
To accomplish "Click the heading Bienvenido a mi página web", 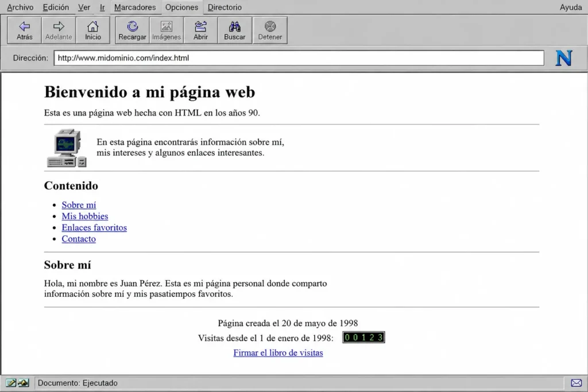I will (x=150, y=92).
